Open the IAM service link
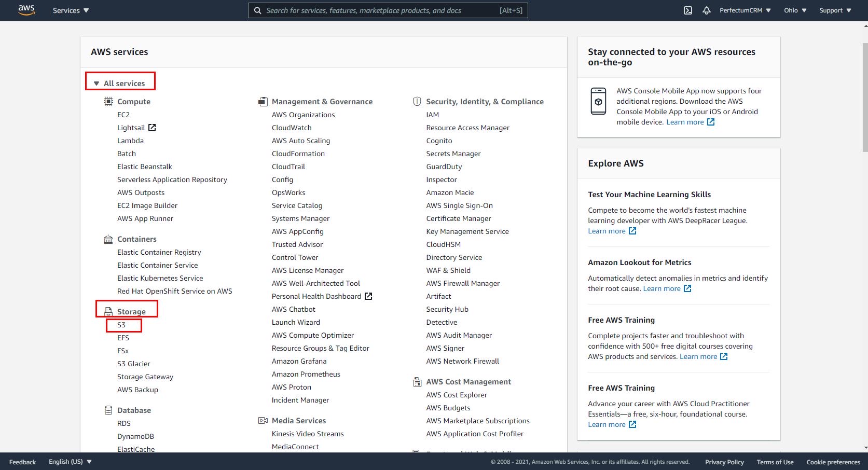This screenshot has width=868, height=470. (433, 115)
